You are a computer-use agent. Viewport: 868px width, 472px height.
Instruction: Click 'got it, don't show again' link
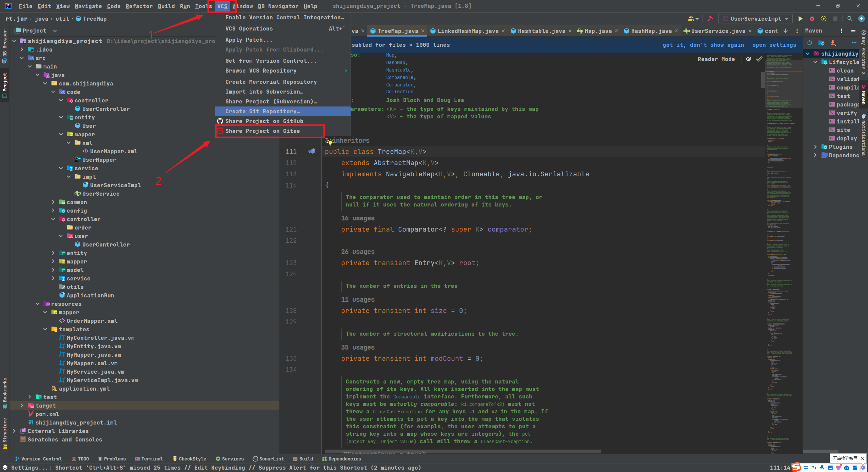click(703, 45)
